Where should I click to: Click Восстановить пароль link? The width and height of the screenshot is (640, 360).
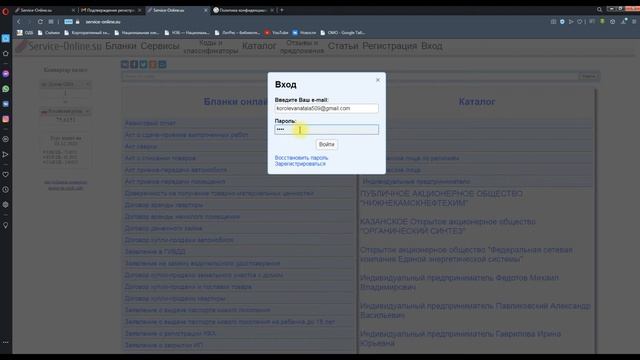(x=301, y=158)
